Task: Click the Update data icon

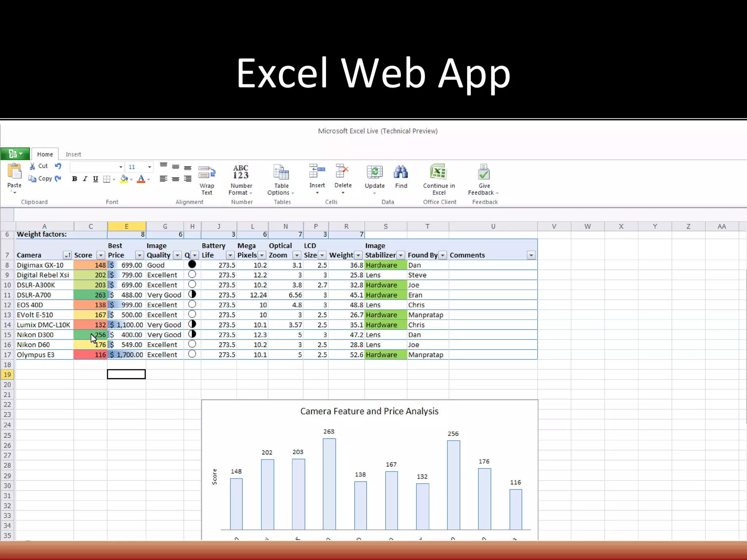Action: 375,172
